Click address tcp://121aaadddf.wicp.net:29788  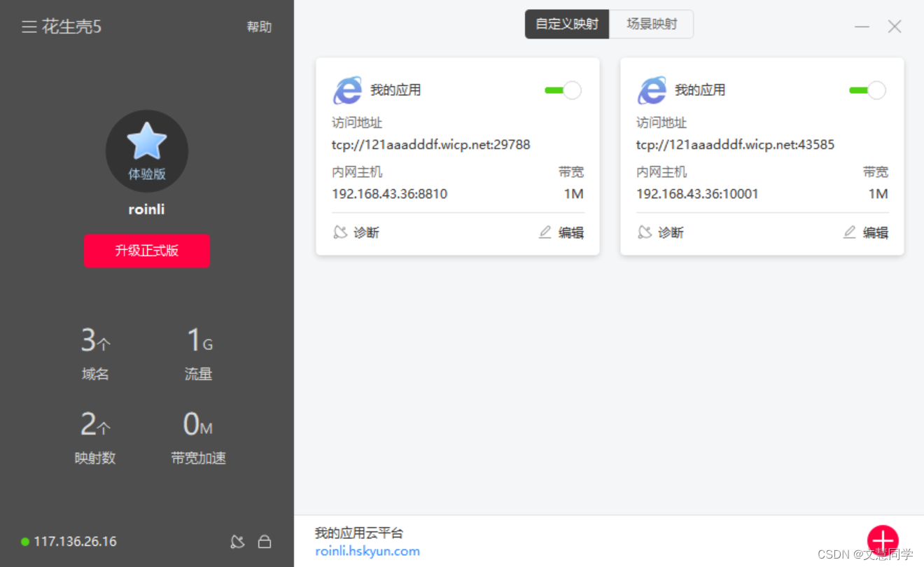coord(431,145)
